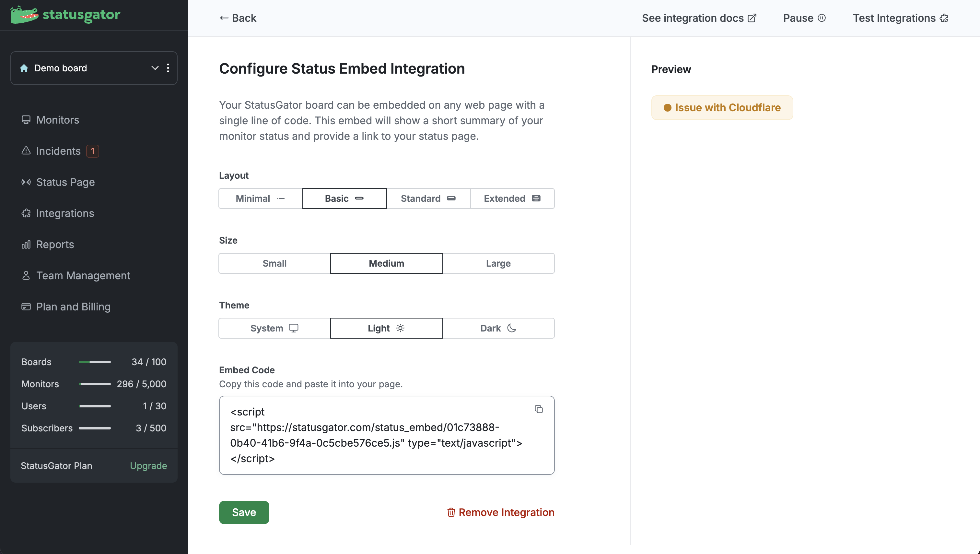This screenshot has width=980, height=554.
Task: Select the Extended layout option
Action: click(512, 199)
